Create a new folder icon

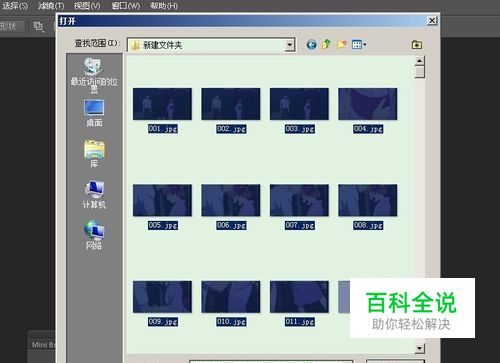pyautogui.click(x=342, y=44)
